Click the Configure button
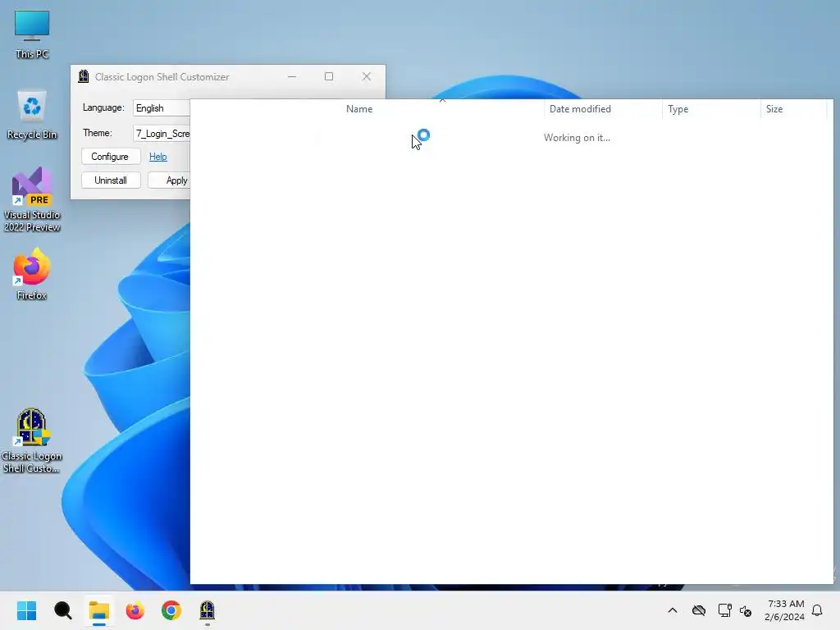Screen dimensions: 840x630 [x=111, y=157]
